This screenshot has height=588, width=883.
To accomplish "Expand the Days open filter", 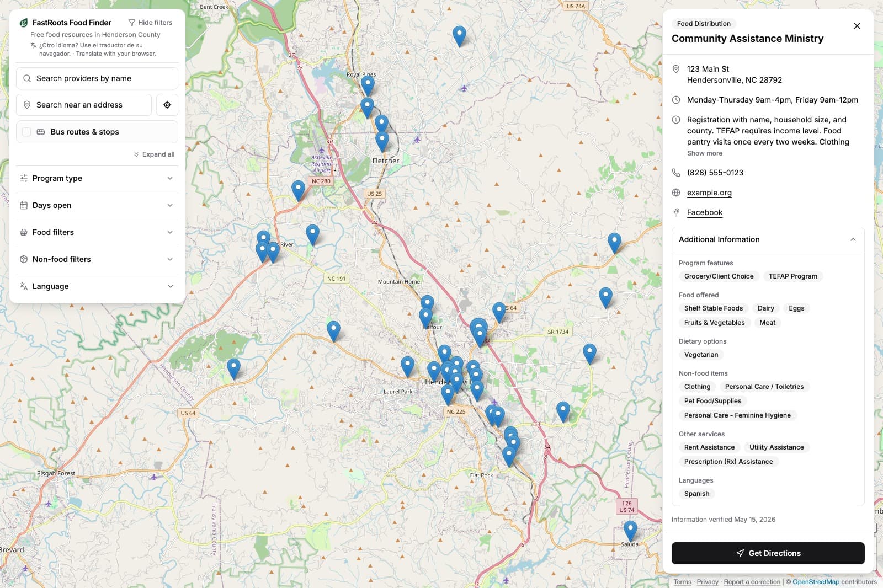I will (97, 205).
